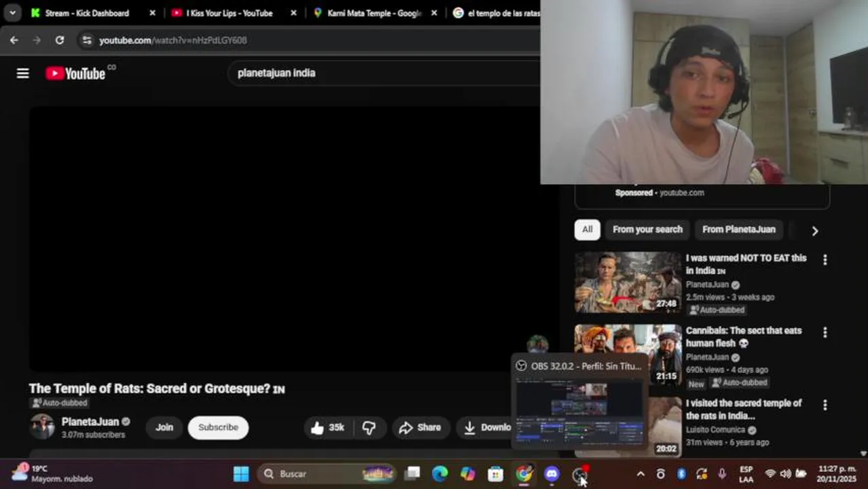Show hidden tray icons chevron
This screenshot has width=868, height=489.
coord(640,473)
